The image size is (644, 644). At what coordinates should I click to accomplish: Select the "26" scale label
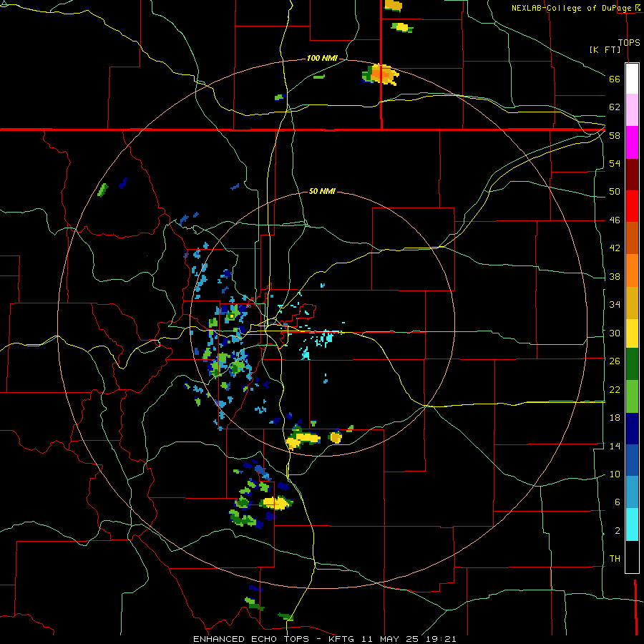[x=615, y=361]
